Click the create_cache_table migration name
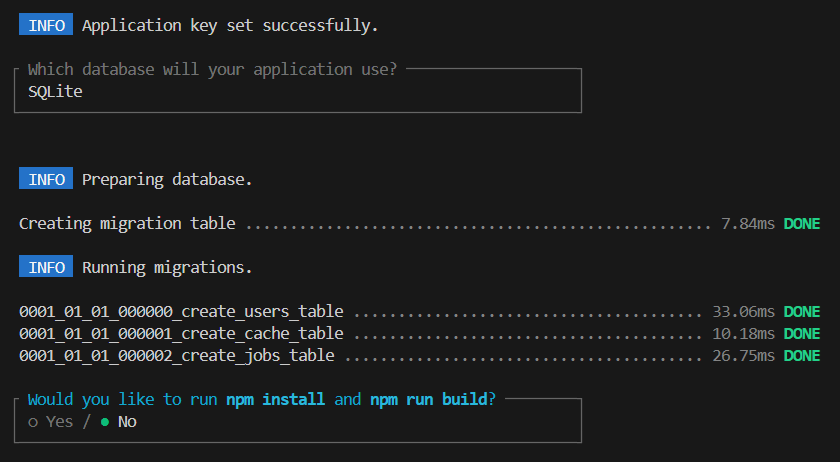The image size is (840, 462). (181, 334)
